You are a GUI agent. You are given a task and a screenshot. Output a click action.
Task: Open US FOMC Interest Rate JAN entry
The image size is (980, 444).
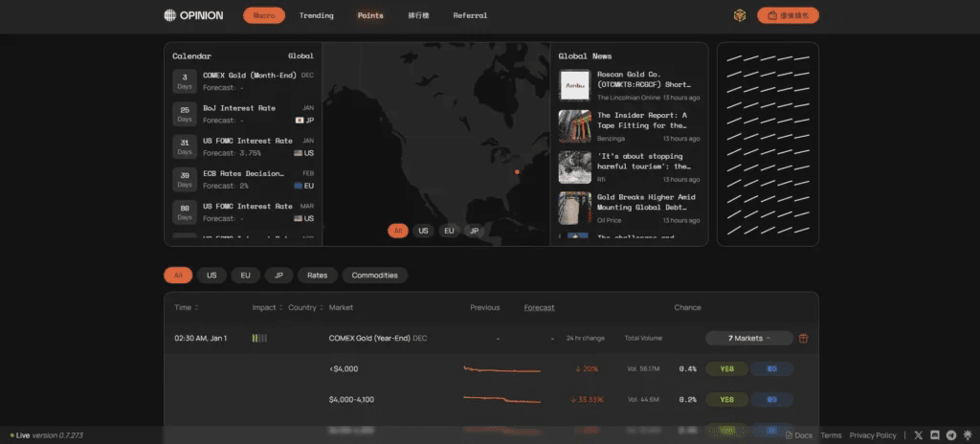pyautogui.click(x=243, y=147)
